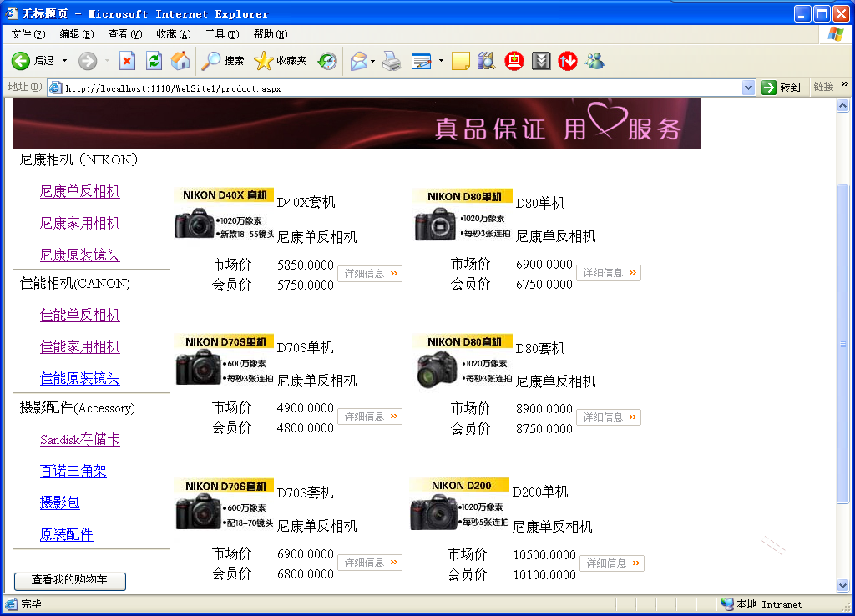Open the 文件(F) menu

[x=28, y=34]
